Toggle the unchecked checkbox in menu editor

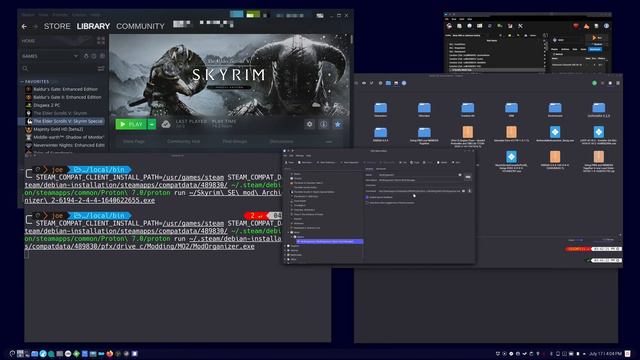(367, 202)
